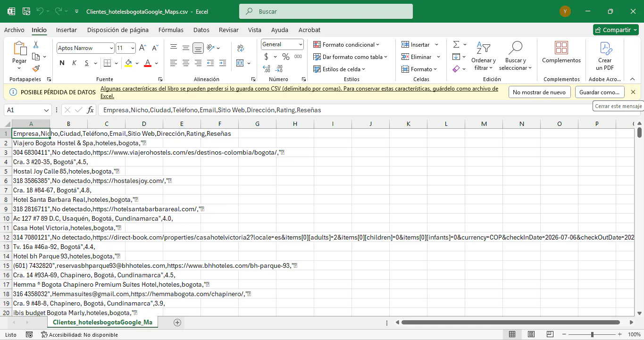
Task: Toggle italic formatting (K)
Action: tap(74, 63)
